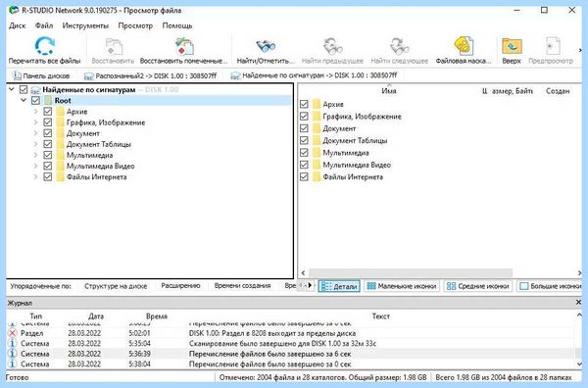Screen dimensions: 588x388
Task: Click the Root folder icon in tree
Action: 48,101
